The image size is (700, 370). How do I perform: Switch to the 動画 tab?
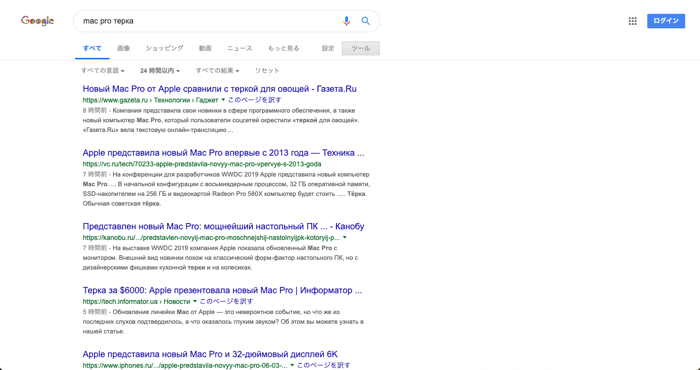[205, 48]
